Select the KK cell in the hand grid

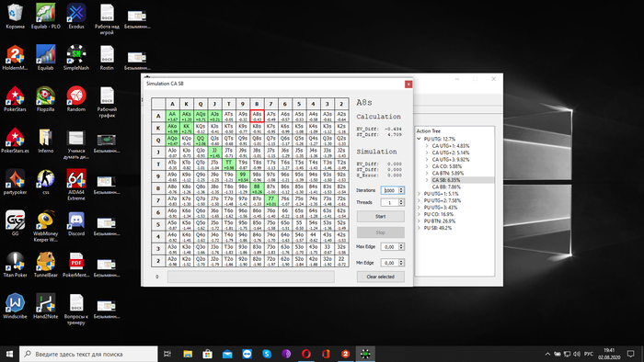(x=187, y=129)
